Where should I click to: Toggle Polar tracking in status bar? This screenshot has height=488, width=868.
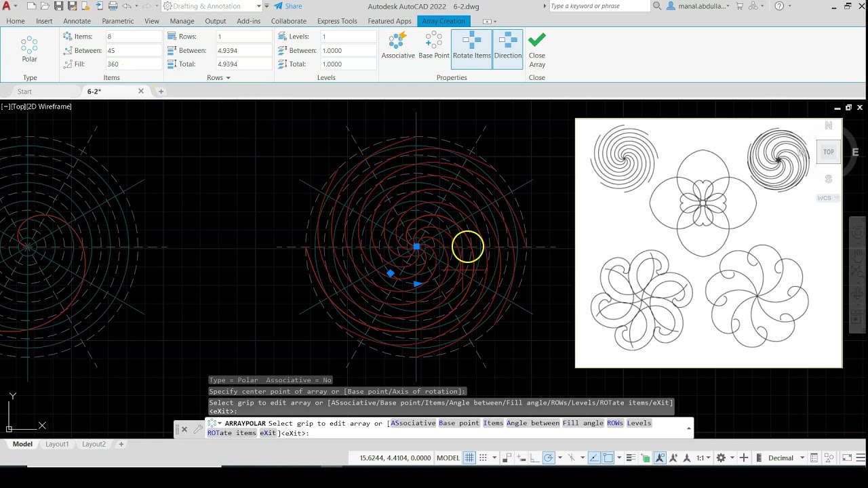pos(549,458)
